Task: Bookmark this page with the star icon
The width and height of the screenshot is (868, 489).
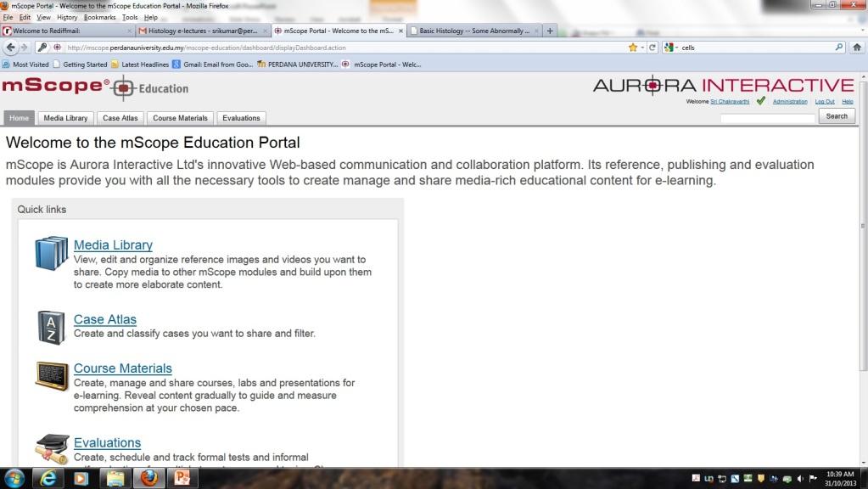Action: click(633, 48)
